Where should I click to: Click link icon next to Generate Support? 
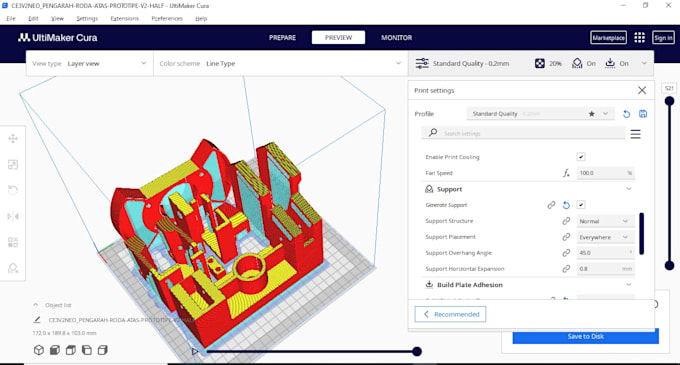click(551, 205)
